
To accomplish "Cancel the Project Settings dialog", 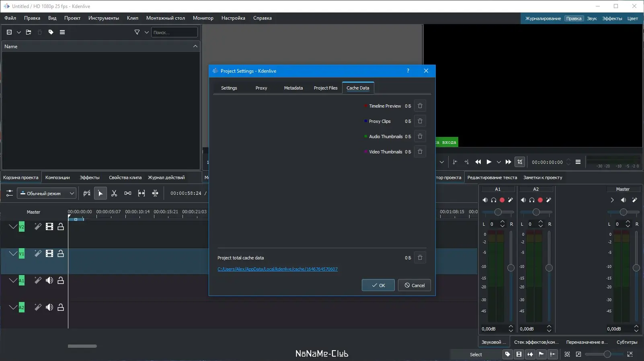I will tap(414, 285).
